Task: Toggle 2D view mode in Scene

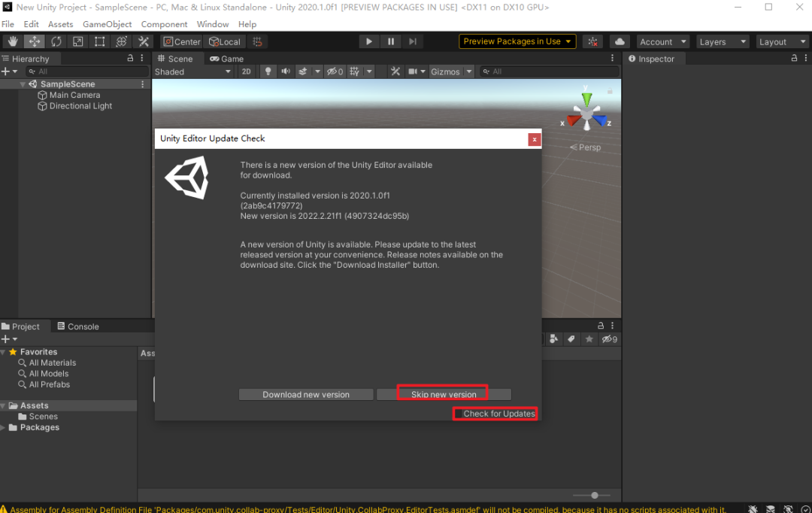Action: [x=246, y=71]
